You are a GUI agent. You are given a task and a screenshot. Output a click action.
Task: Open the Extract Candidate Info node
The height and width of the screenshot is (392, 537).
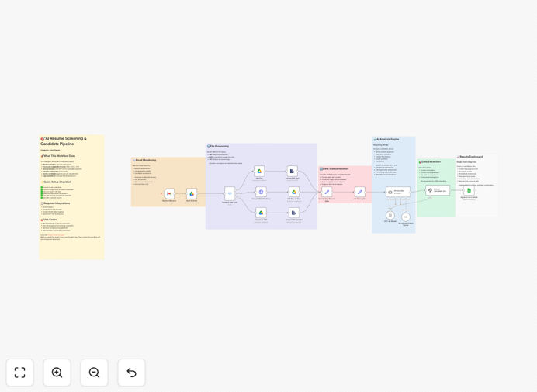click(438, 190)
